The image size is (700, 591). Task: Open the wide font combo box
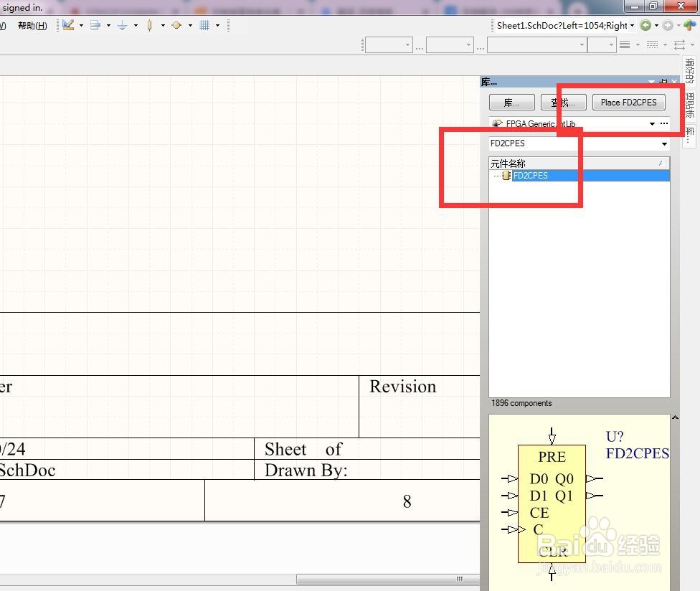coord(536,45)
